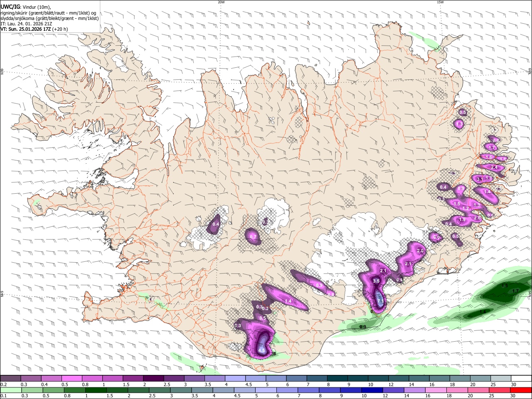Click the 'VT: Sun. 25.01.2026 17Z' valid time line
The width and height of the screenshot is (532, 399).
tap(26, 29)
